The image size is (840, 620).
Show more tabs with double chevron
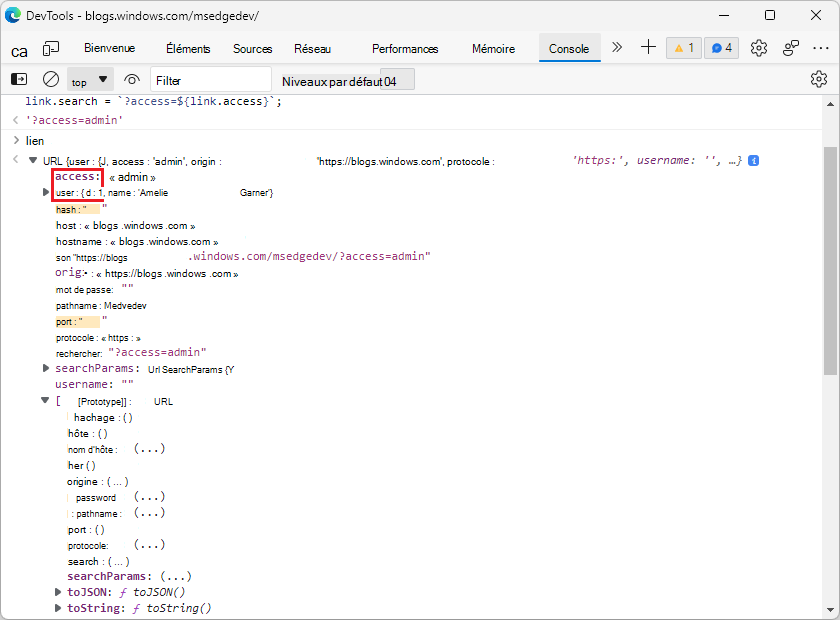click(617, 47)
